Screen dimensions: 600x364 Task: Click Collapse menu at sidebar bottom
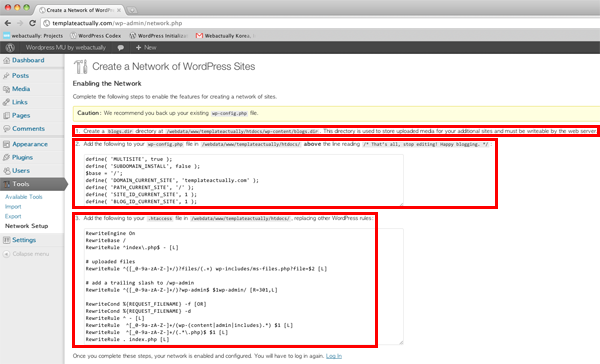(31, 254)
